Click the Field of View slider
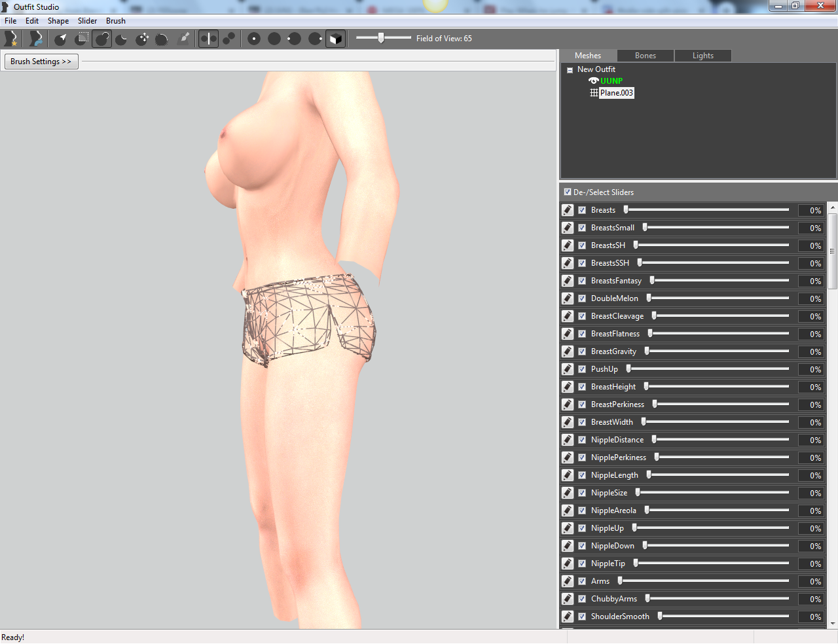Viewport: 838px width, 644px height. coord(384,38)
